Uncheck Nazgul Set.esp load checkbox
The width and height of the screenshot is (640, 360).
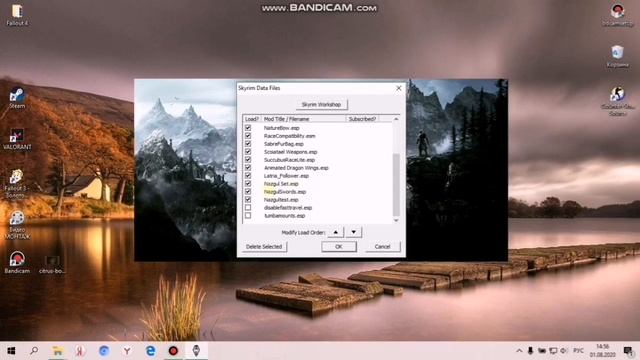[248, 183]
